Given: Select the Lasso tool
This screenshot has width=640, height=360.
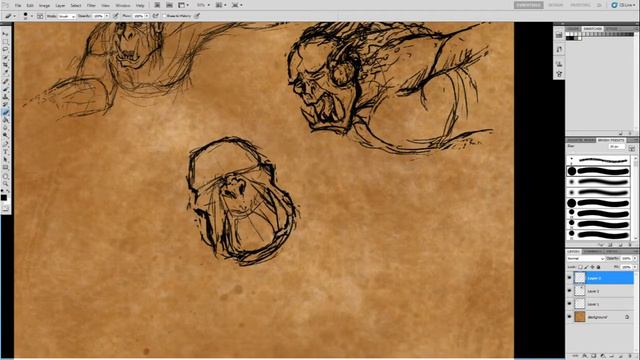Looking at the screenshot, I should point(6,49).
